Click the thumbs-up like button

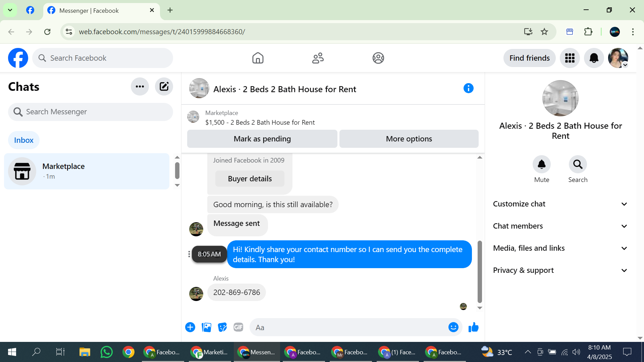point(473,327)
